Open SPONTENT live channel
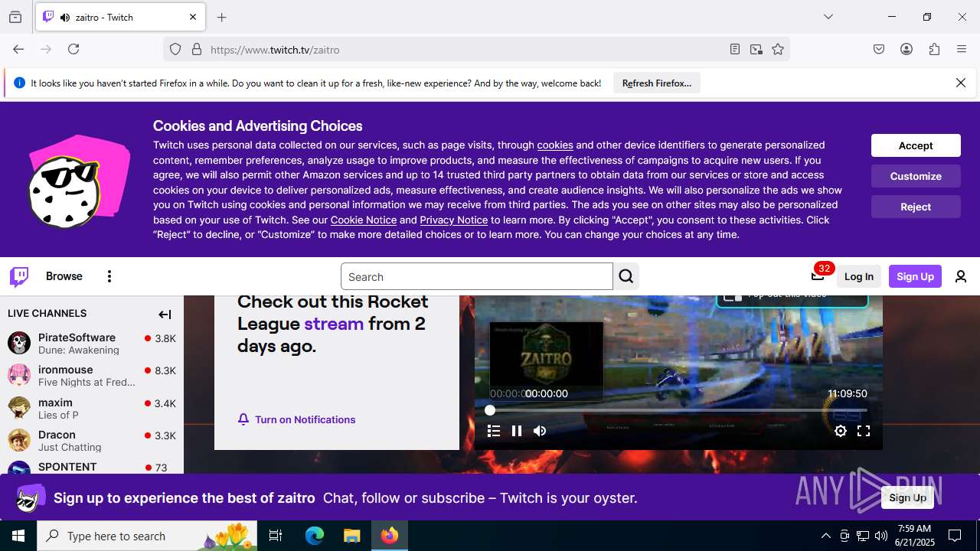Screen dimensions: 980x551 click(x=92, y=467)
